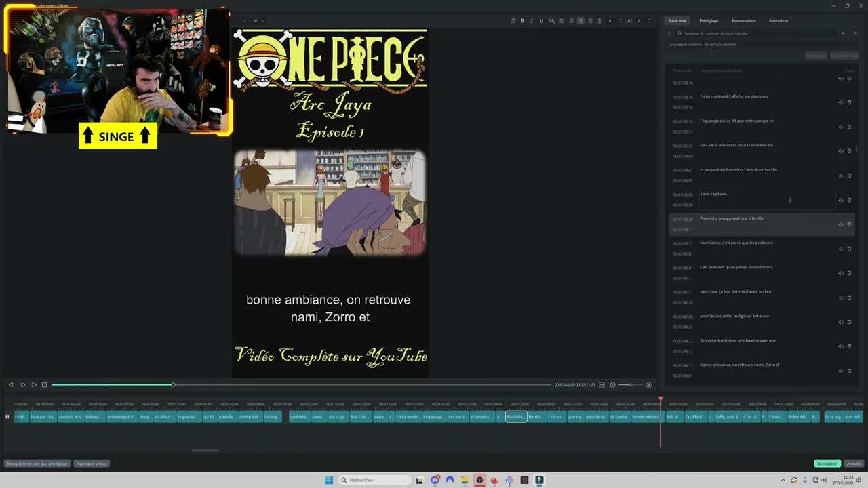The width and height of the screenshot is (868, 488).
Task: Click the Windows taskbar Rechercher search box
Action: (375, 480)
